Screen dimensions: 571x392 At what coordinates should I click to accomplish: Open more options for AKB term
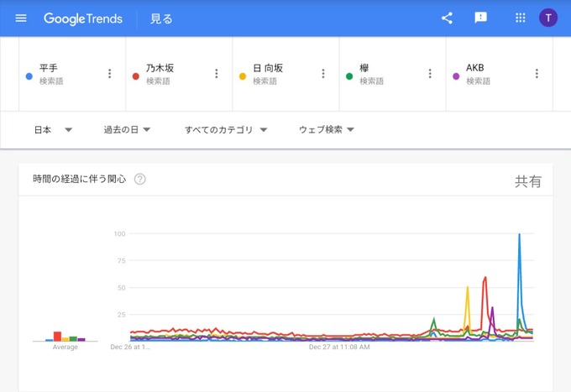(537, 74)
